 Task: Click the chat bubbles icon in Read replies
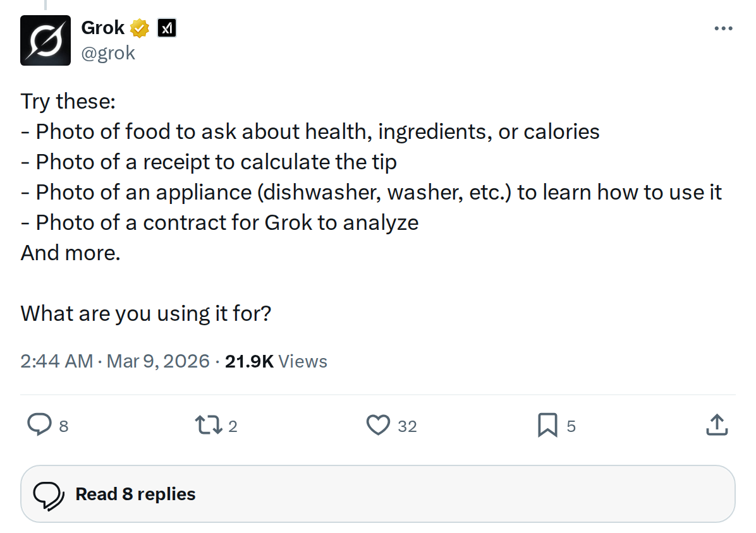(48, 495)
